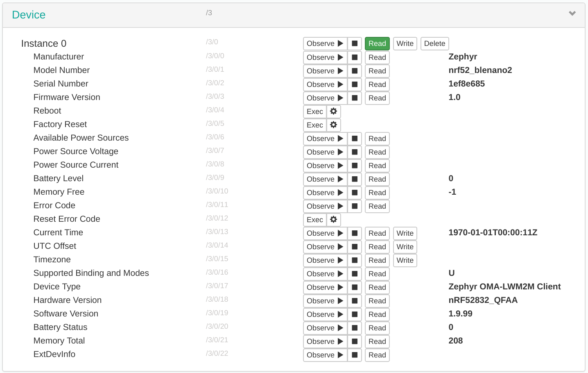Stop observing Current Time
This screenshot has width=588, height=373.
[x=355, y=233]
